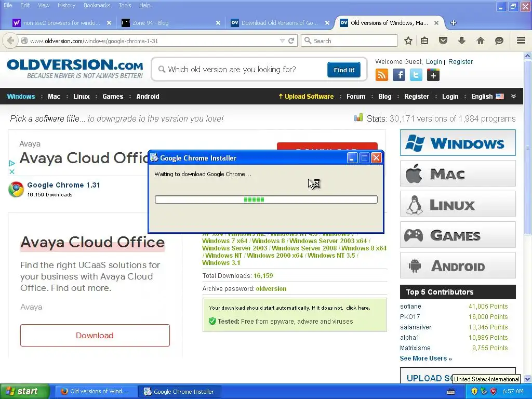Click the Upload Software link
The height and width of the screenshot is (399, 532).
pyautogui.click(x=306, y=96)
